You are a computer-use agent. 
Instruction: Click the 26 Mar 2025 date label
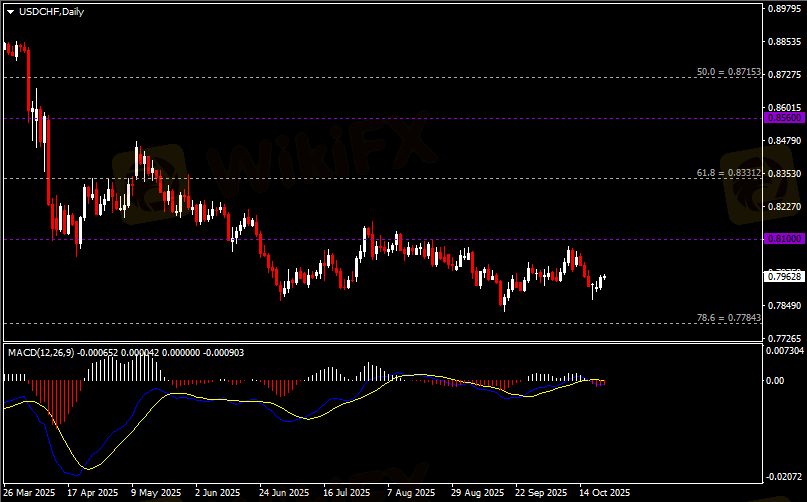[28, 493]
